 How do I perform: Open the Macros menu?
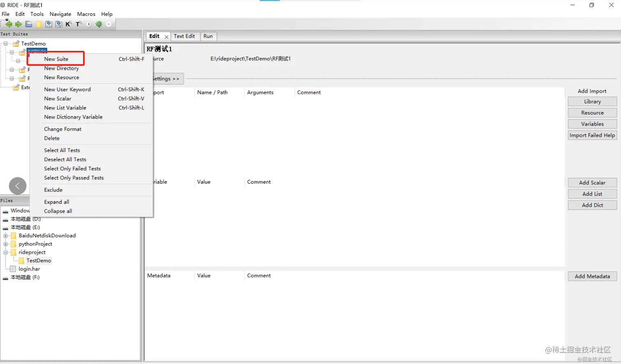click(86, 14)
